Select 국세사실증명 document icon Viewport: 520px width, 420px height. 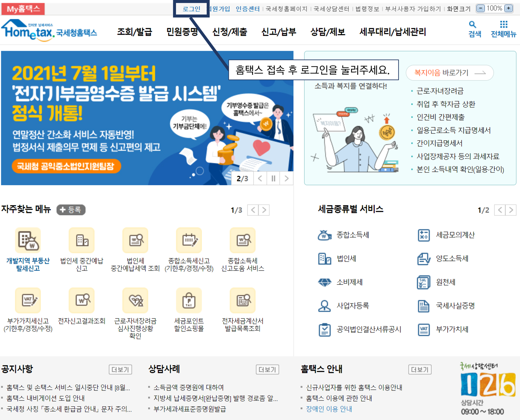[424, 306]
